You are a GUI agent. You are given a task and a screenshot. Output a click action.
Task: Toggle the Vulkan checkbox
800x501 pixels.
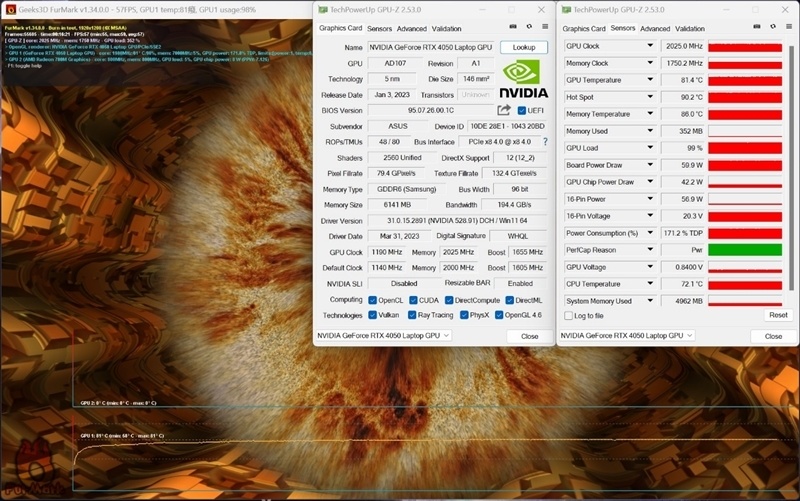[x=372, y=315]
